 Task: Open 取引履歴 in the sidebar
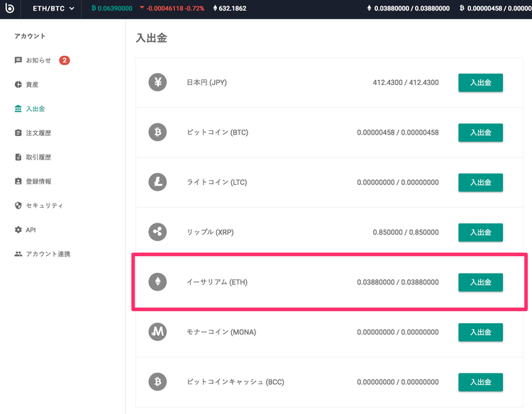pyautogui.click(x=38, y=157)
